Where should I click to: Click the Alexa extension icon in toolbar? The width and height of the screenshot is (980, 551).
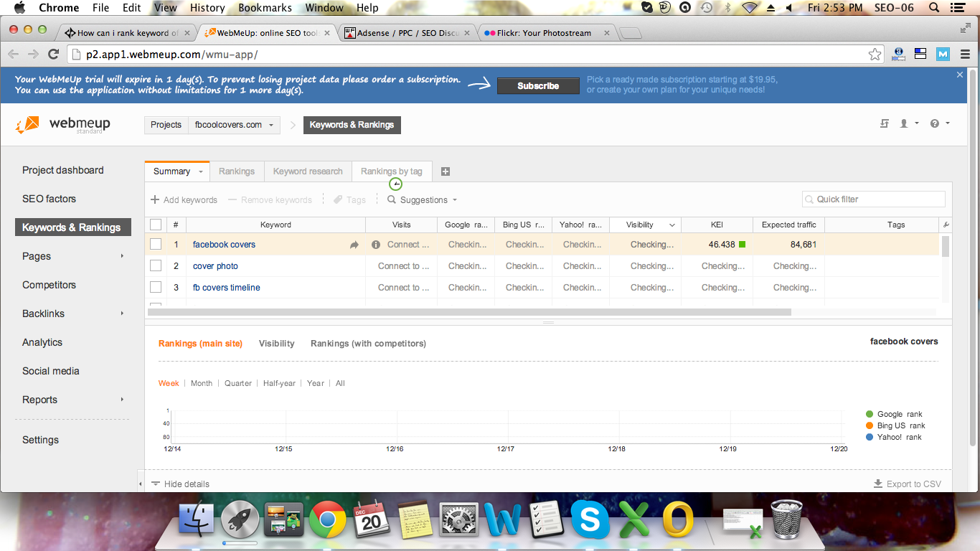click(x=899, y=55)
